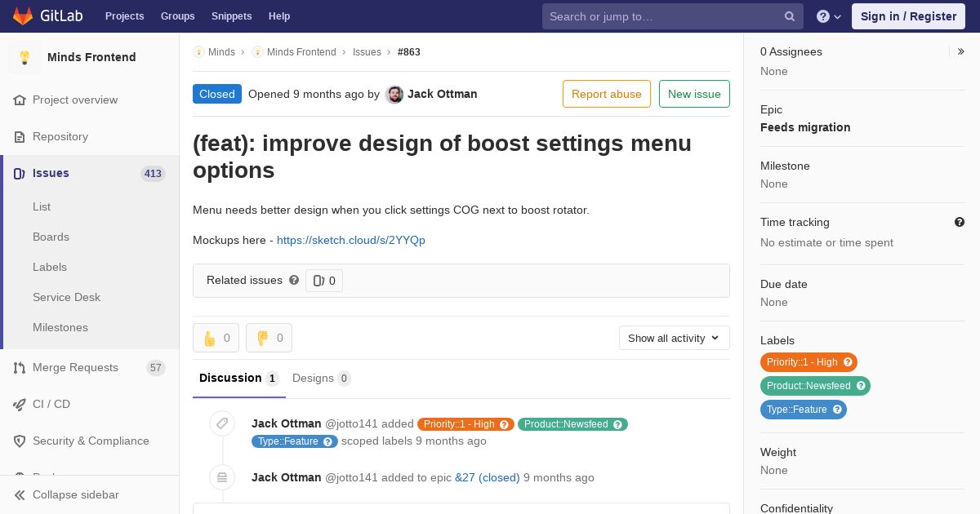
Task: Open the Help question mark menu
Action: tap(829, 16)
